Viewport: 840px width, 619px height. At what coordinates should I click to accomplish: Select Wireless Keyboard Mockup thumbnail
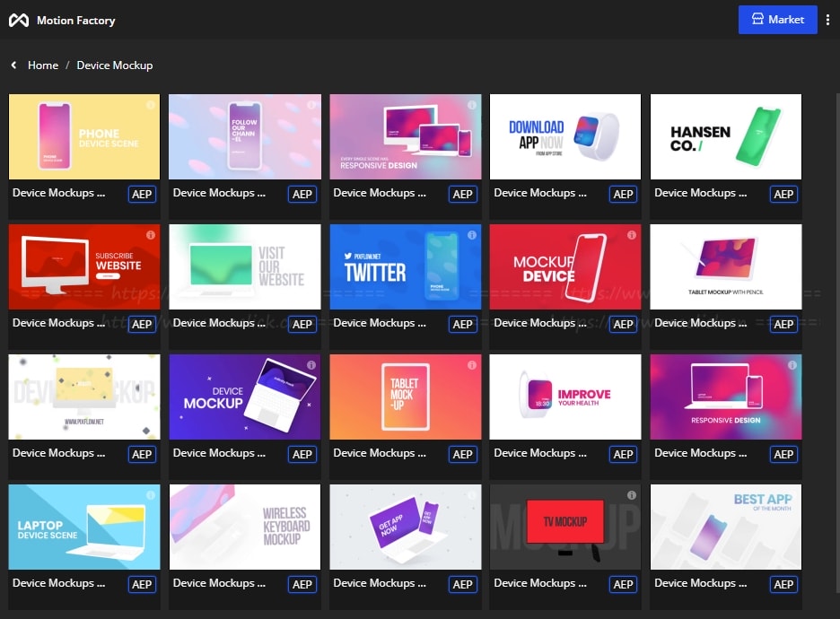[x=244, y=527]
